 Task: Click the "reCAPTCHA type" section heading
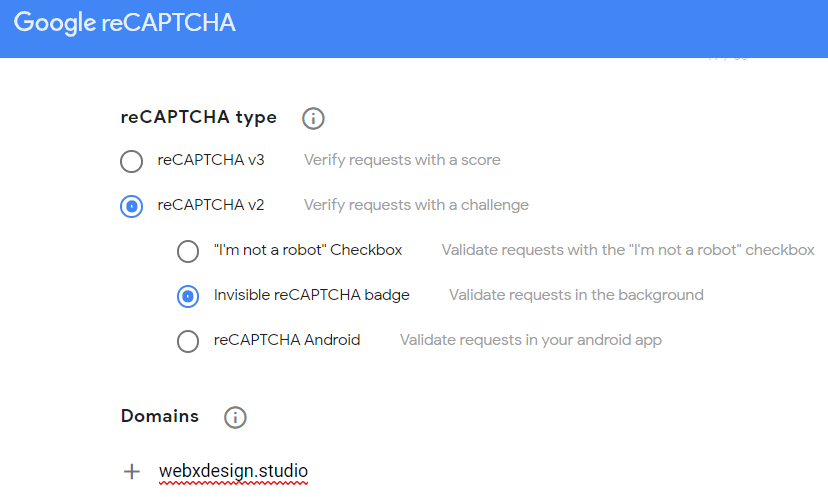[x=199, y=117]
